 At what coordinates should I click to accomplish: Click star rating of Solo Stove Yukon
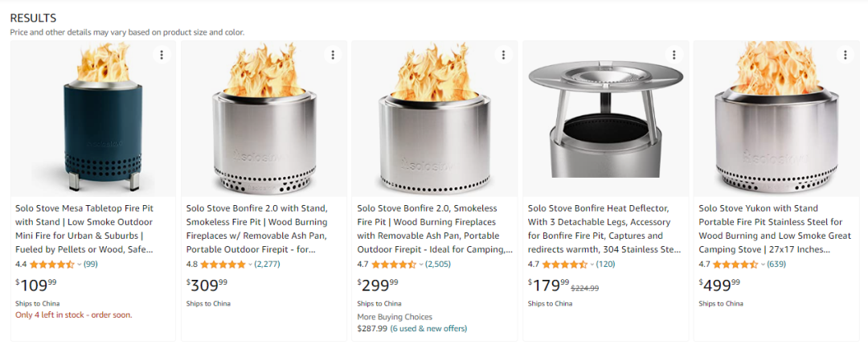click(735, 264)
